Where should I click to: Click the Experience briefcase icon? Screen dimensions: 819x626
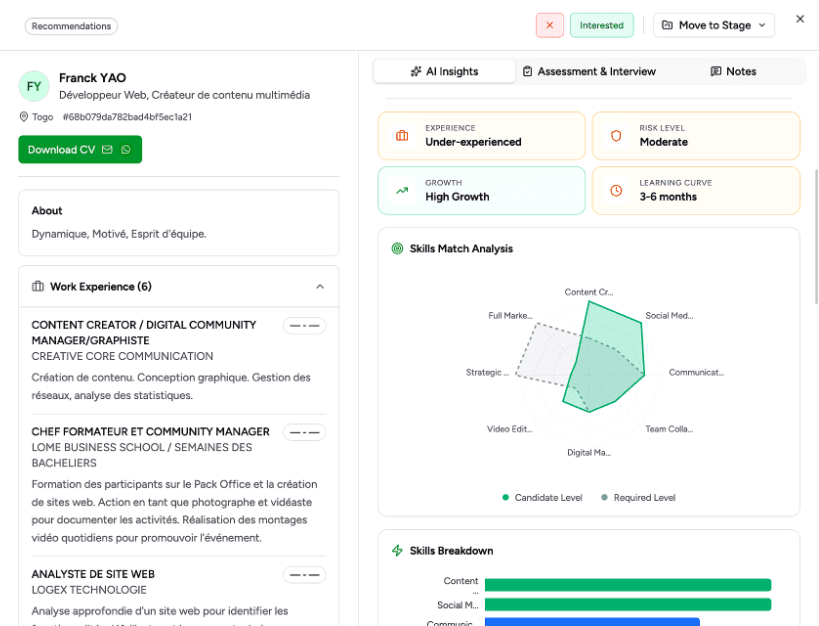(400, 136)
